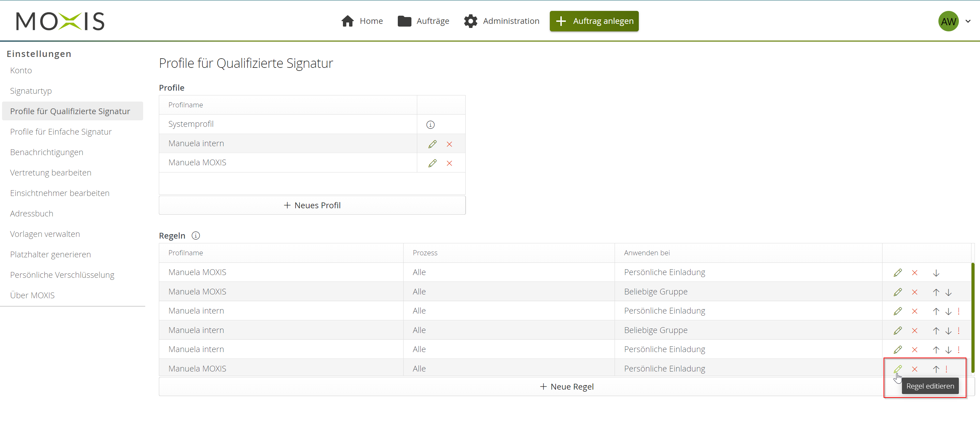Delete the Manuela MOXIS profile
This screenshot has width=980, height=424.
coord(449,164)
